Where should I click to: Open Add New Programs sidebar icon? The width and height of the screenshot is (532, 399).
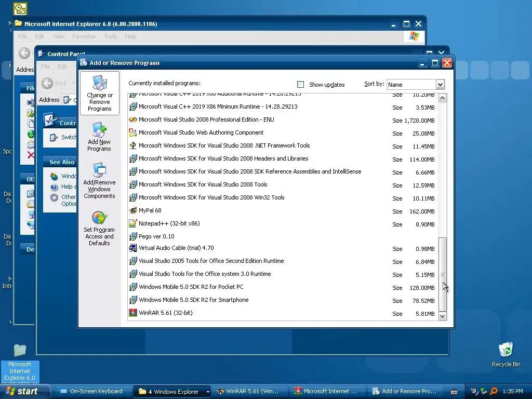click(x=99, y=137)
